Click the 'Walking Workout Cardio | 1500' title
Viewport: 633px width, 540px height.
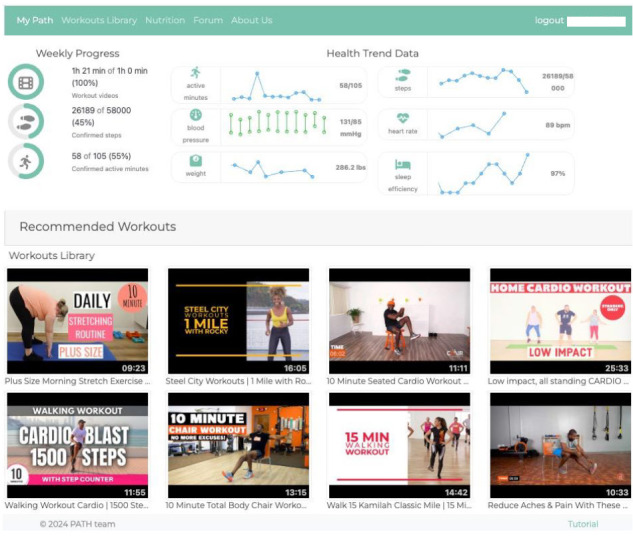[x=77, y=505]
